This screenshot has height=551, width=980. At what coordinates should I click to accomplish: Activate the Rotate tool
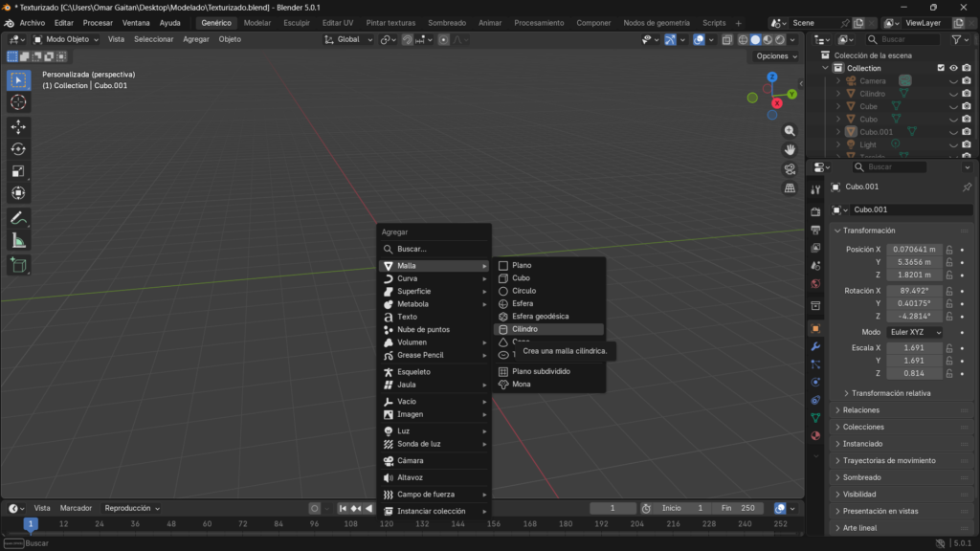point(18,148)
